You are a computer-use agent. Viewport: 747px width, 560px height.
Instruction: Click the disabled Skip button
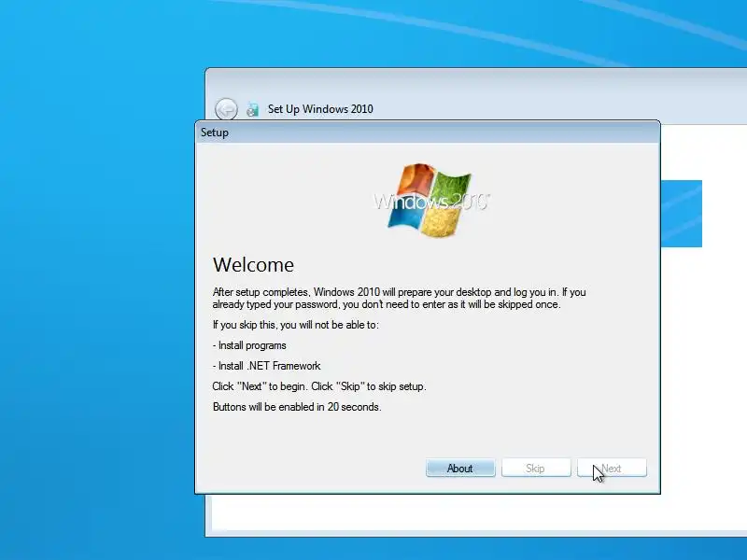pyautogui.click(x=536, y=469)
